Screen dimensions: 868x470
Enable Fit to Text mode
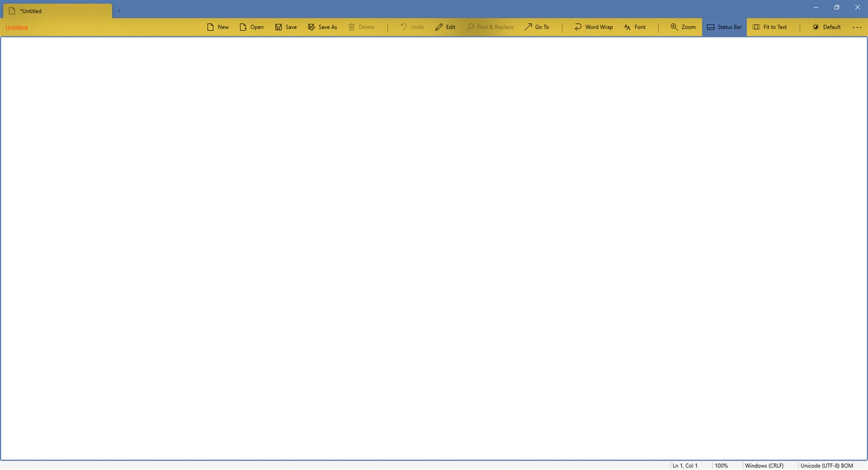[x=770, y=27]
